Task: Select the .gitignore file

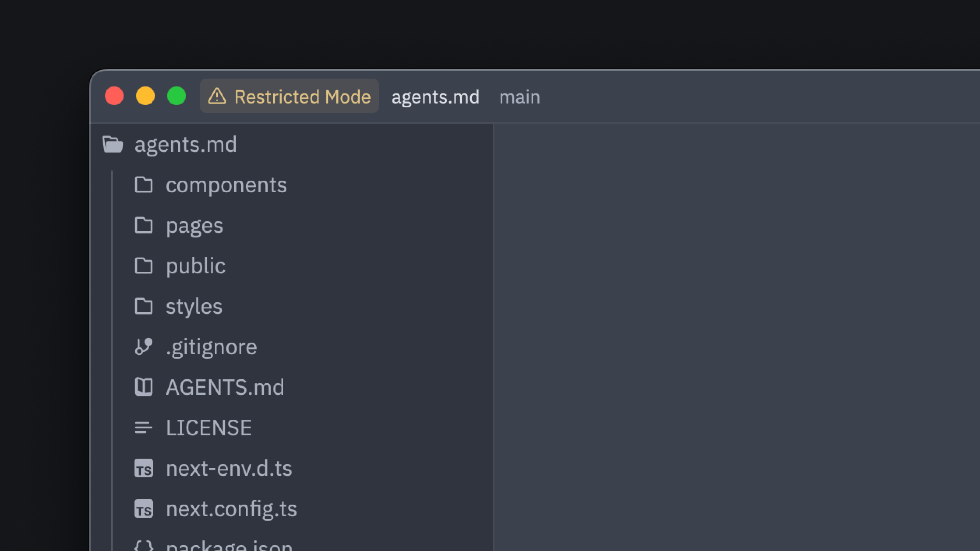Action: (x=212, y=347)
